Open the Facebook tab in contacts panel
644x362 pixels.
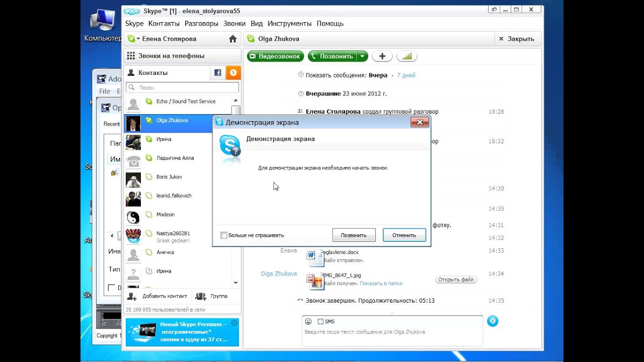click(x=218, y=73)
